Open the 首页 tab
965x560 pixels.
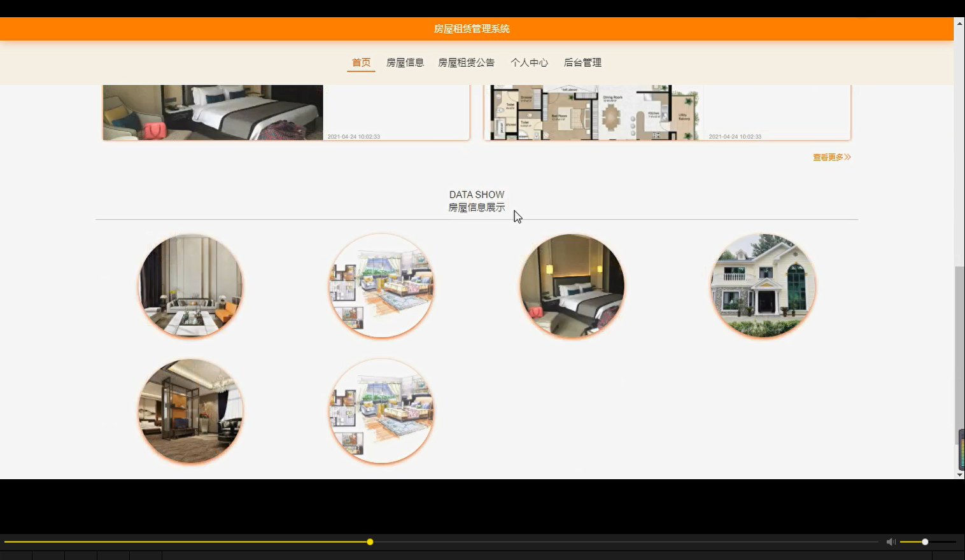click(x=361, y=62)
